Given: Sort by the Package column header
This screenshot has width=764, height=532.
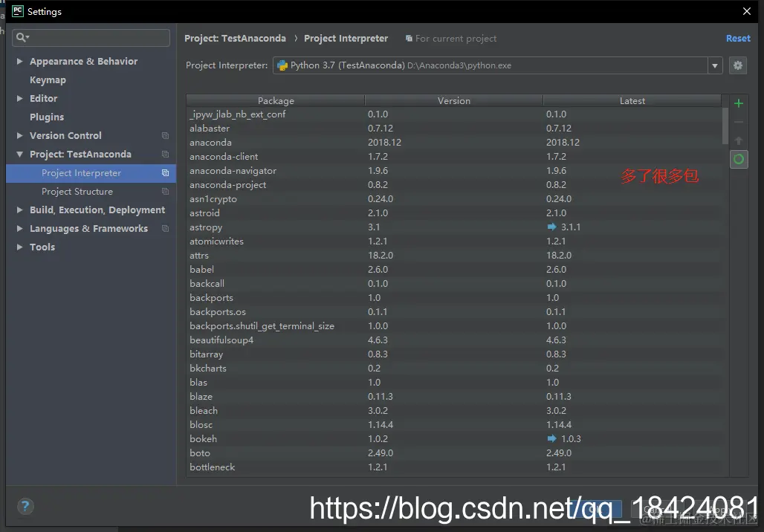Looking at the screenshot, I should coord(276,101).
